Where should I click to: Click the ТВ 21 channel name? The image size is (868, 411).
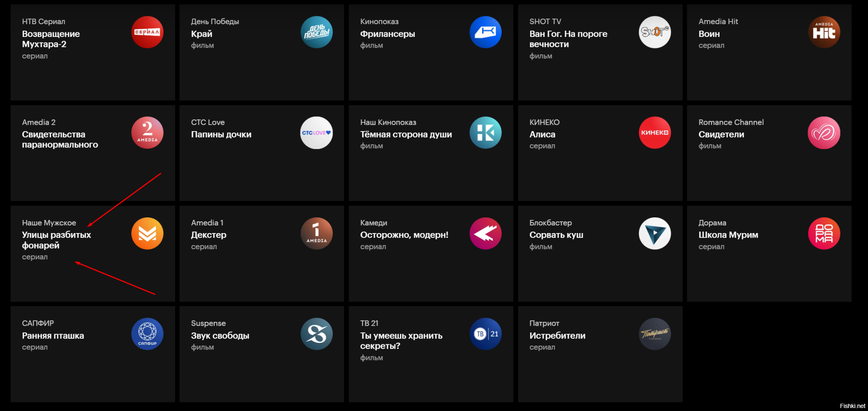pos(369,324)
